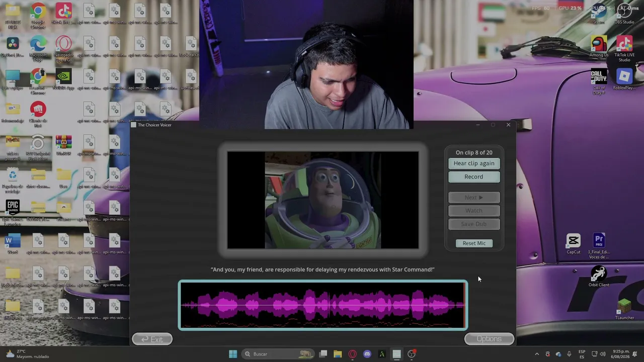The height and width of the screenshot is (362, 644).
Task: Select the quoted Star Command dialogue line
Action: pyautogui.click(x=323, y=269)
